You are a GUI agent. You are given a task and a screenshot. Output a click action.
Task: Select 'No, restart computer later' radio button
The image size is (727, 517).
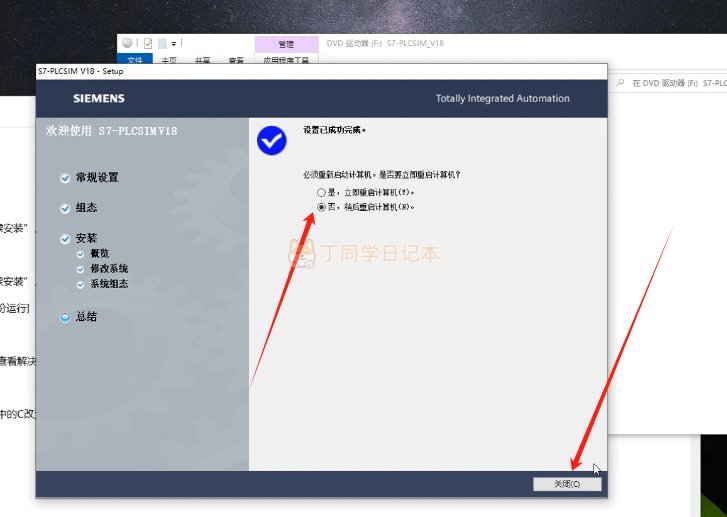click(321, 207)
